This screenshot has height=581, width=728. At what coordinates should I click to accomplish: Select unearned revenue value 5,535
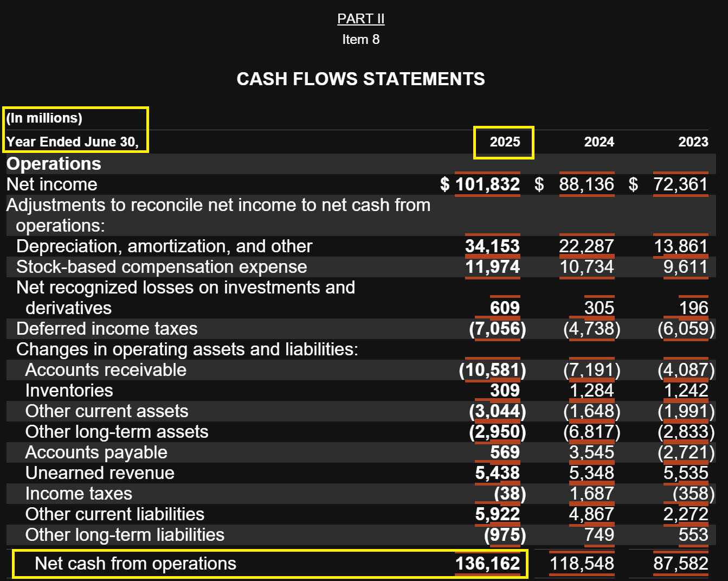(686, 473)
